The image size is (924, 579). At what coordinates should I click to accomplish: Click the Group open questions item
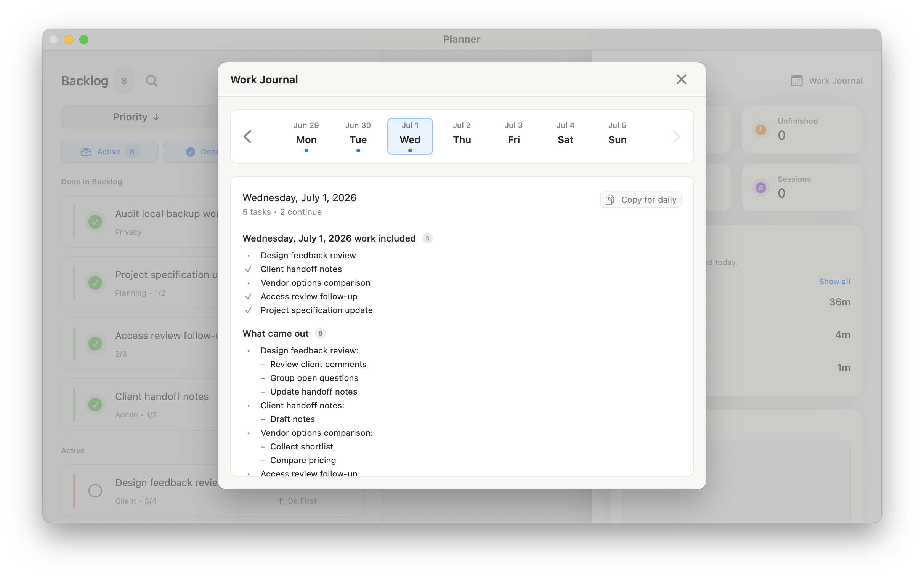[x=314, y=378]
